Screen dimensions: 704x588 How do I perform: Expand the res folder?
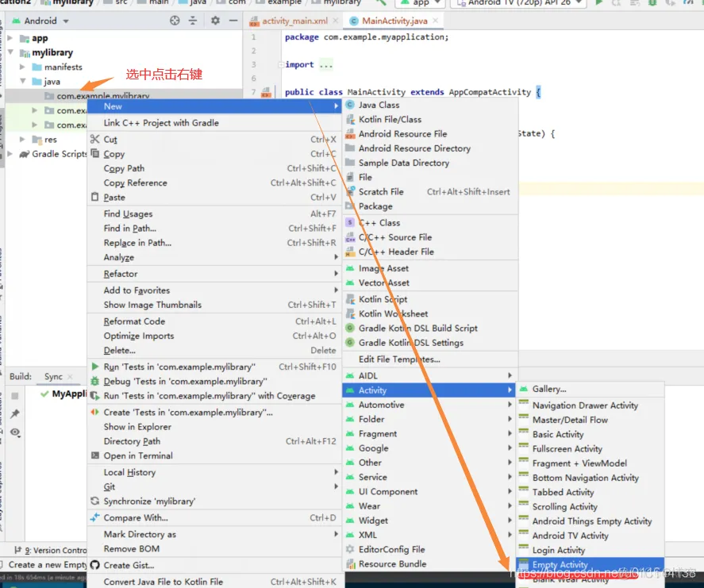[x=22, y=139]
